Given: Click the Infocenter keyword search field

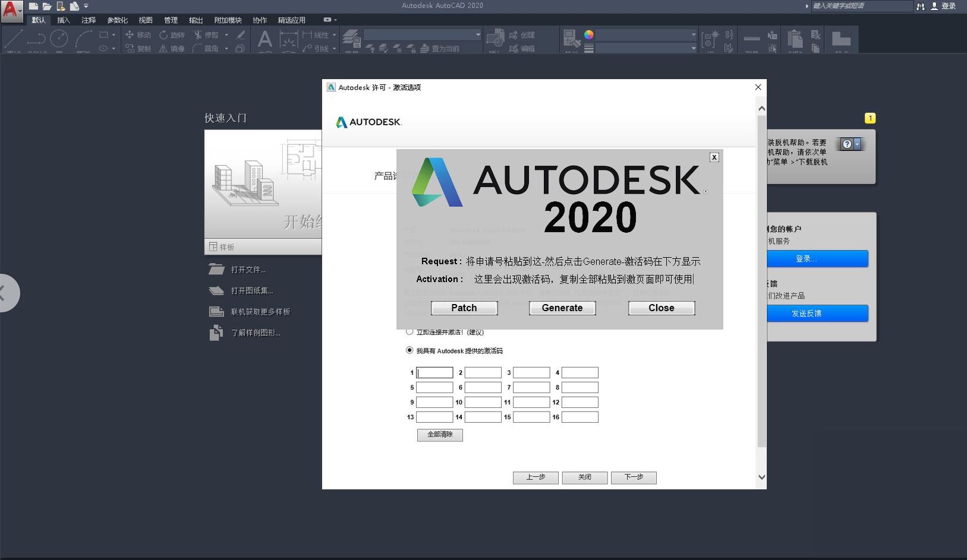Looking at the screenshot, I should pyautogui.click(x=861, y=6).
